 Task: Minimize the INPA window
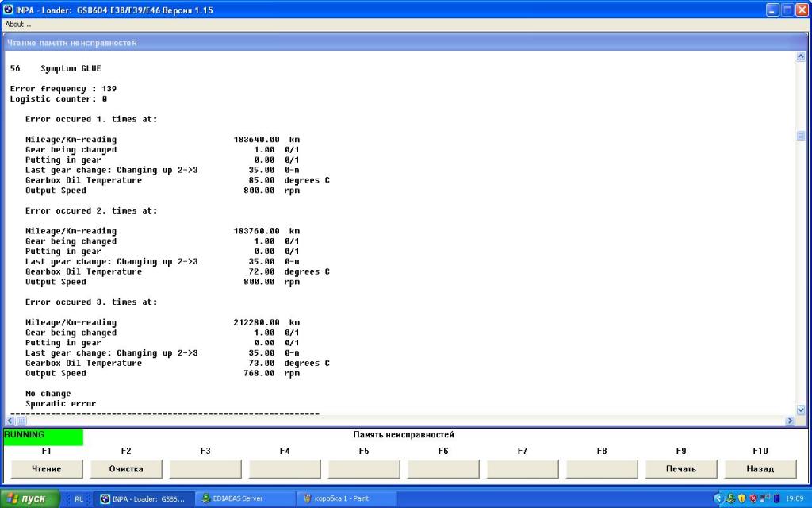(772, 10)
